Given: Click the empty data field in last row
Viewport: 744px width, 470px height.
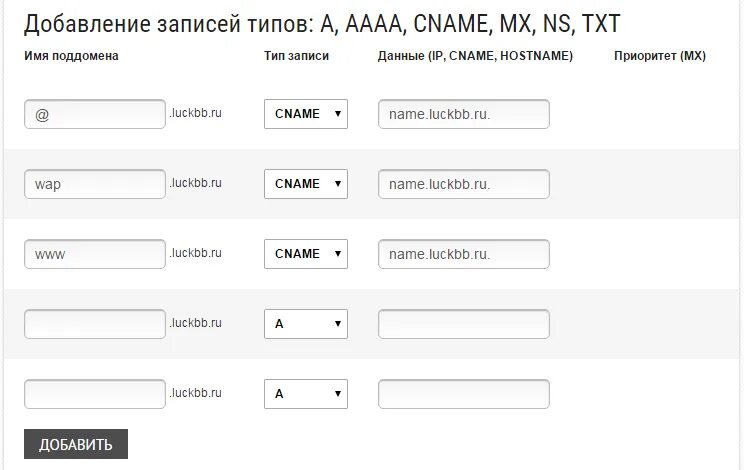Looking at the screenshot, I should click(x=464, y=394).
